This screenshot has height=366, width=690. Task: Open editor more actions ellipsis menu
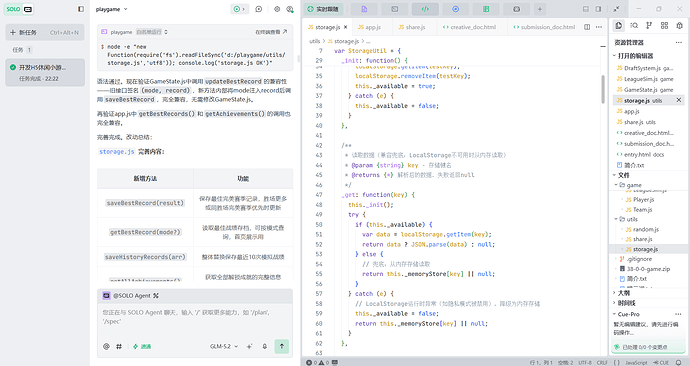coord(599,27)
